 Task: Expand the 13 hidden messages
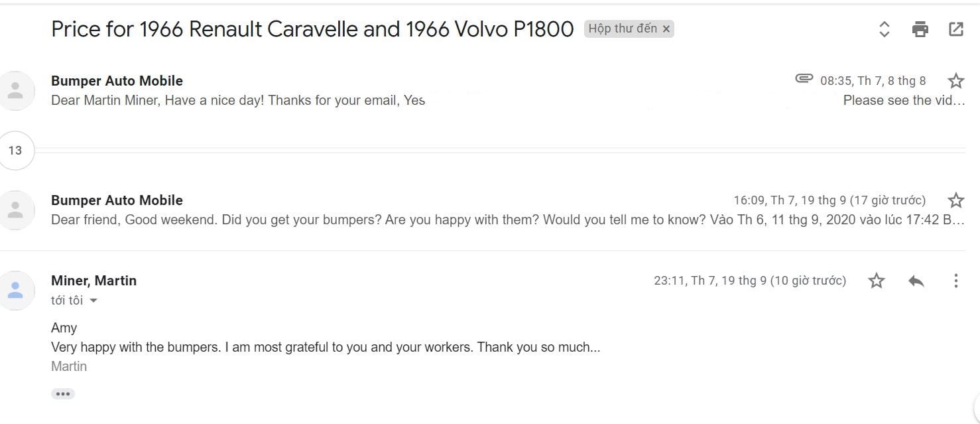click(x=15, y=151)
